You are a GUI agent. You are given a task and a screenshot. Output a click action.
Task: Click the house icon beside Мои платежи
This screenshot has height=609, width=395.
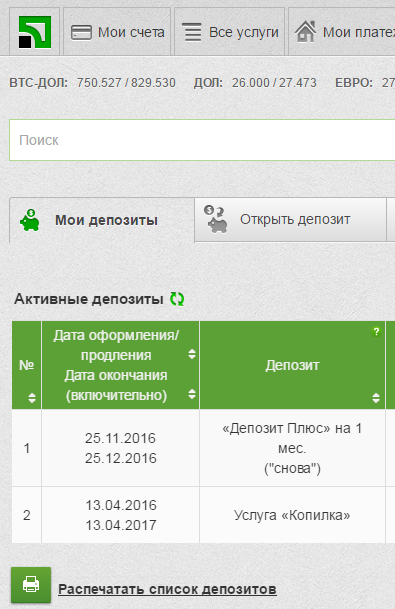coord(305,31)
